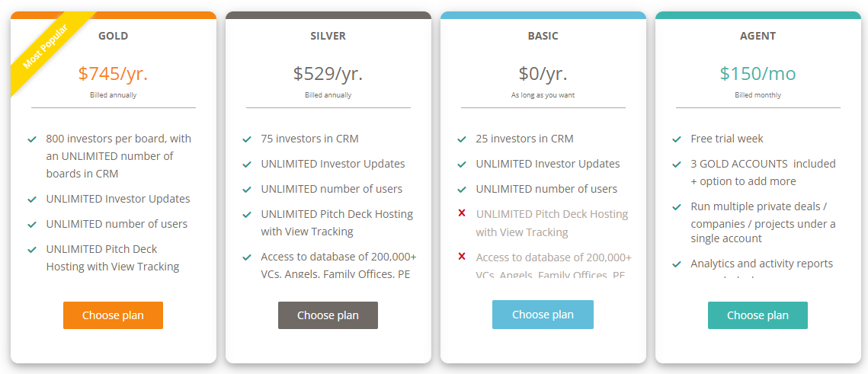Click checkmark beside 800 investors per board
The image size is (868, 374).
[32, 139]
